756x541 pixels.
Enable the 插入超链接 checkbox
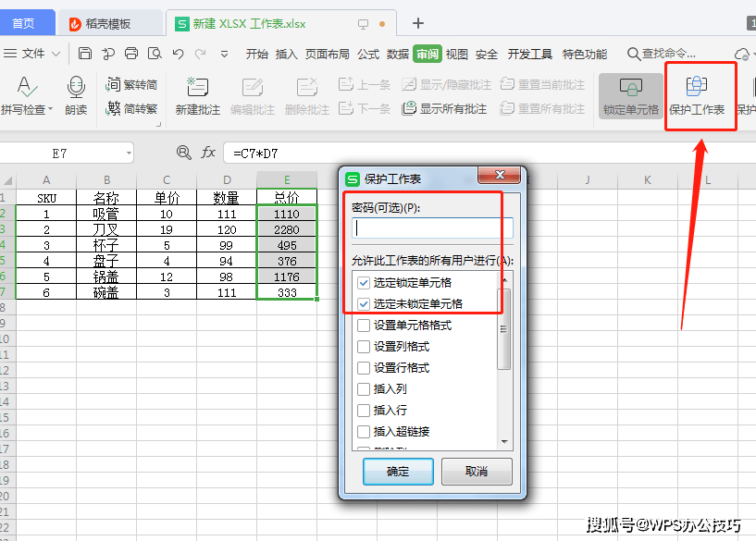click(365, 430)
